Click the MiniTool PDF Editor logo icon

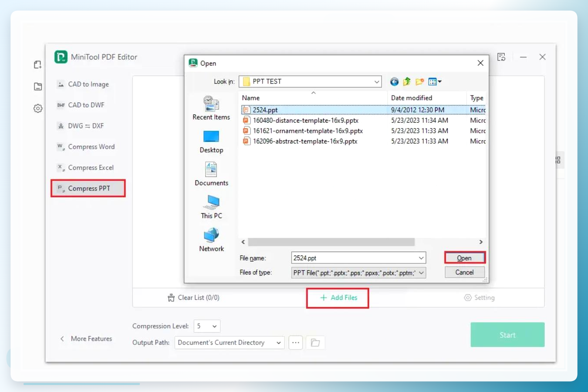(x=61, y=57)
